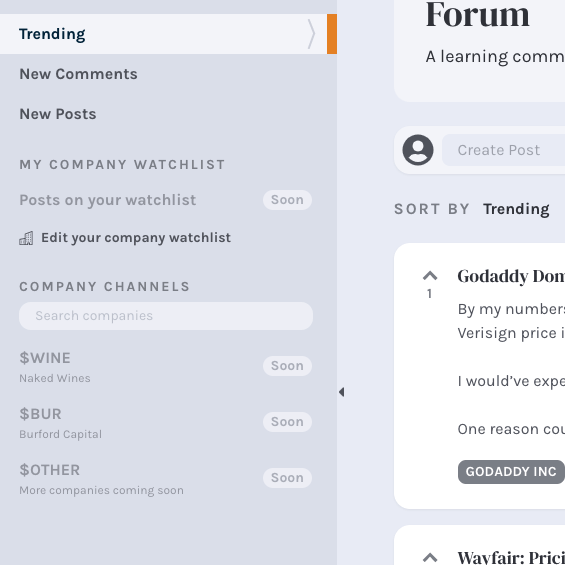Upvote the Wayfair post
This screenshot has height=565, width=565.
coord(430,558)
